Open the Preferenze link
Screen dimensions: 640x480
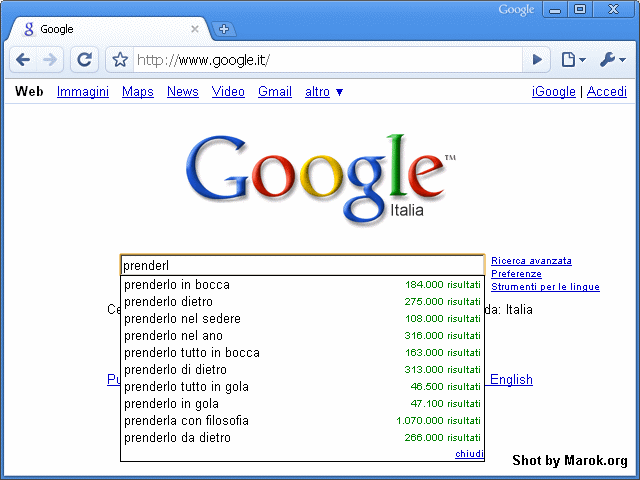point(516,274)
